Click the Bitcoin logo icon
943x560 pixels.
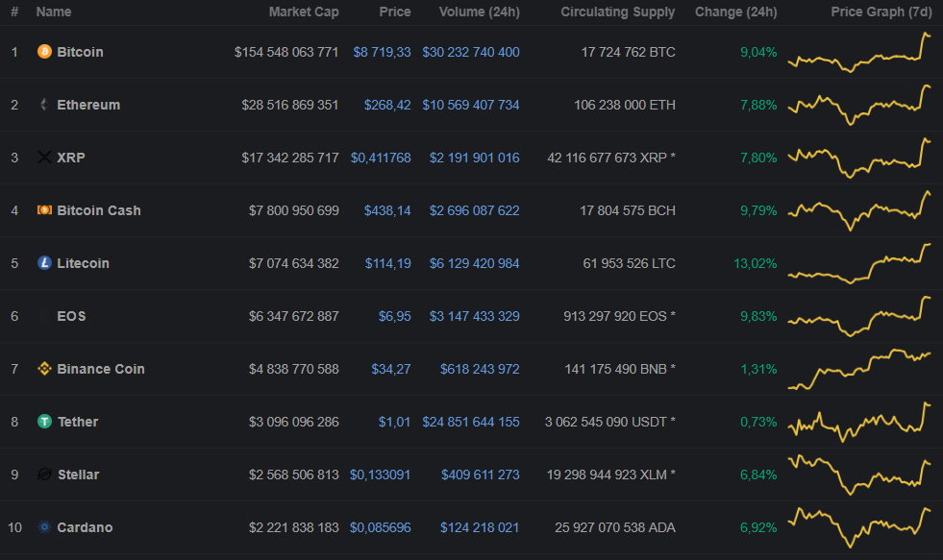[44, 52]
